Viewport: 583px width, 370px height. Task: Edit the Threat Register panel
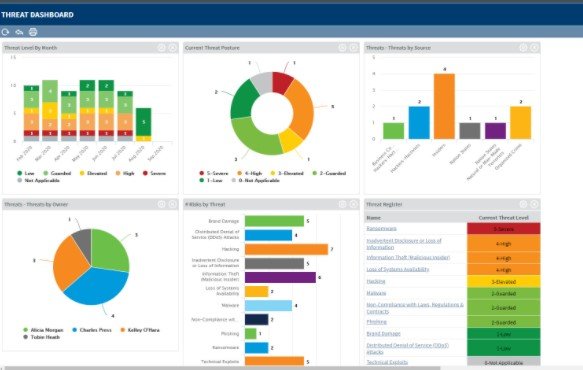pos(523,204)
